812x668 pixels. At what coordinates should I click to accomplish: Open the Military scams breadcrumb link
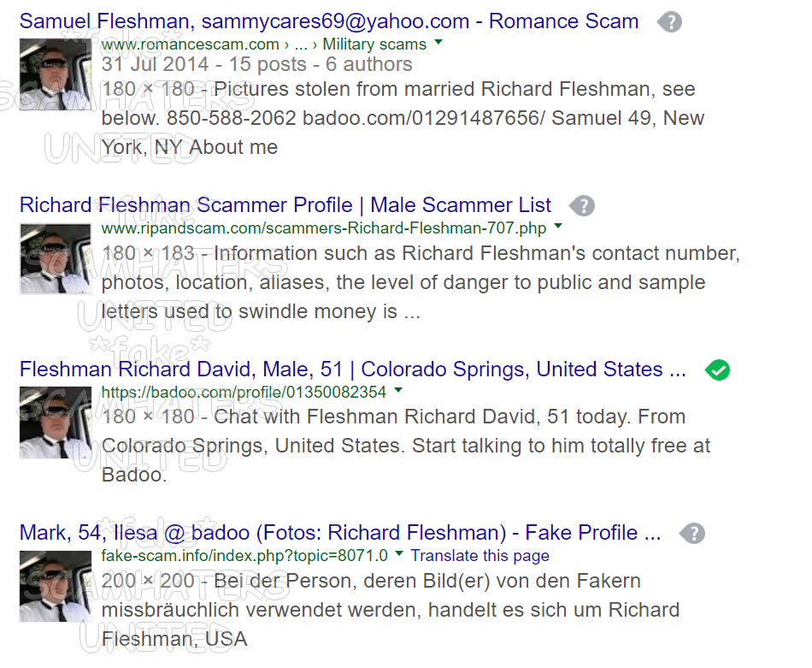(374, 44)
